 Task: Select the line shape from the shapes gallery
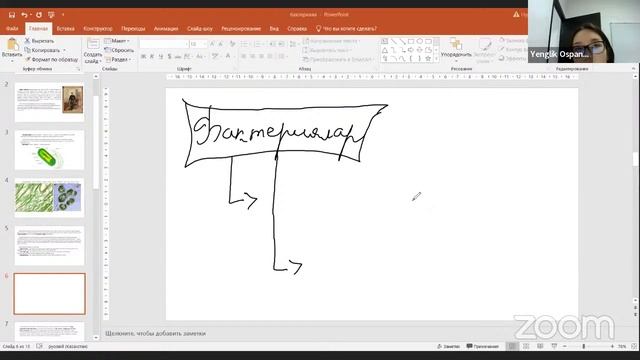coord(393,41)
